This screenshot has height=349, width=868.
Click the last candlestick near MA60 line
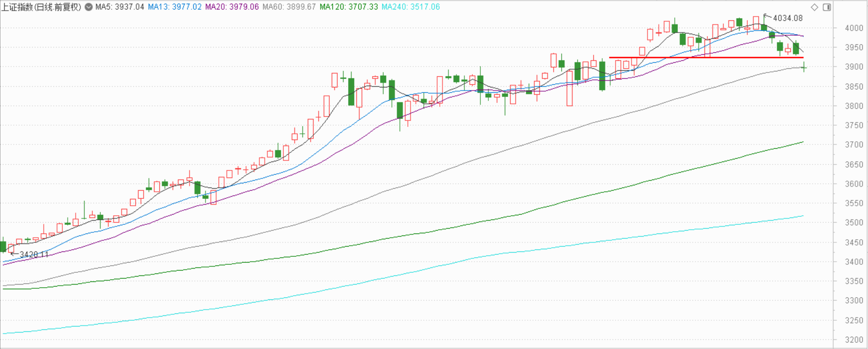tap(804, 67)
